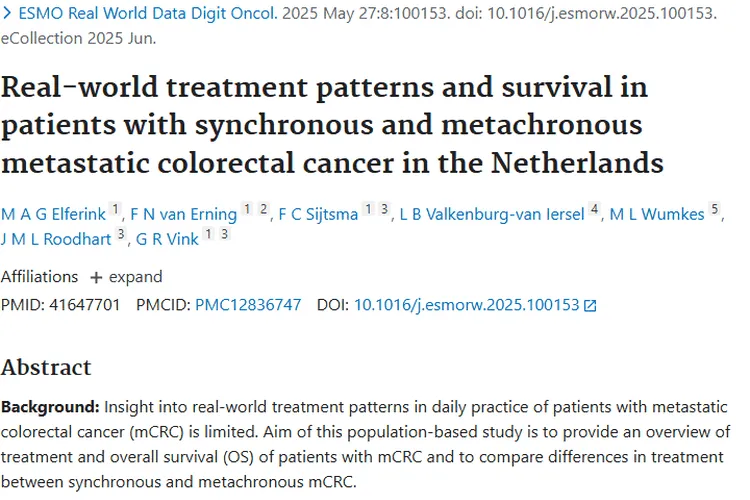Click the article title heading

[x=324, y=124]
